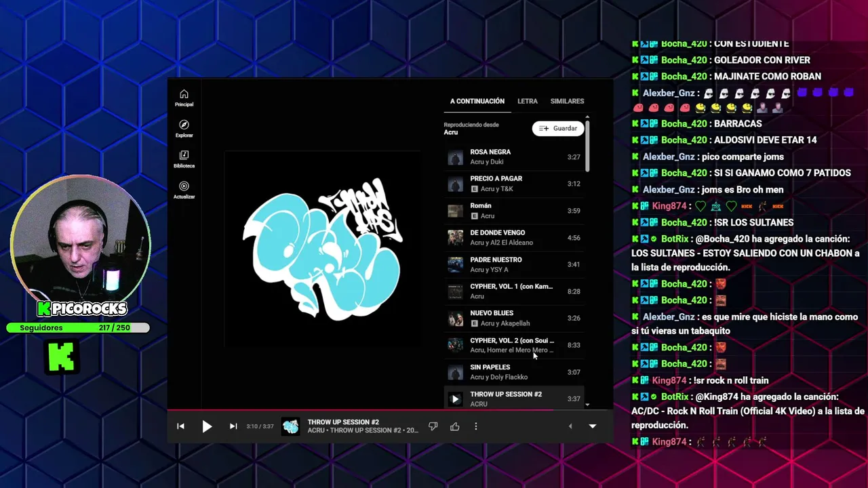Play PRECIO A PAGAR in the queue

pos(513,184)
